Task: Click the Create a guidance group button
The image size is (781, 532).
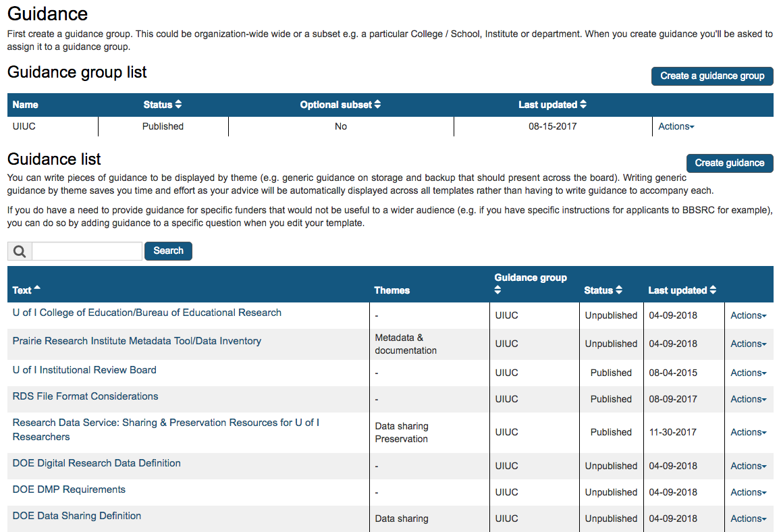Action: point(712,76)
